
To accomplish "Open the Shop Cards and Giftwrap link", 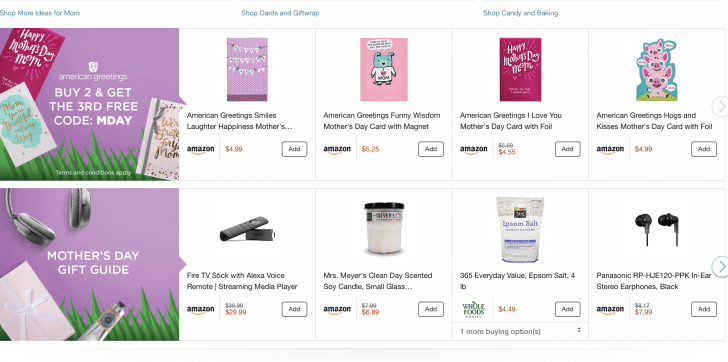I will [x=280, y=13].
